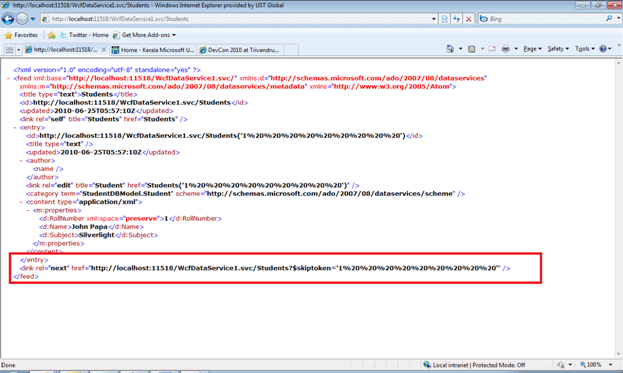Collapse the entry XML node

pyautogui.click(x=15, y=128)
